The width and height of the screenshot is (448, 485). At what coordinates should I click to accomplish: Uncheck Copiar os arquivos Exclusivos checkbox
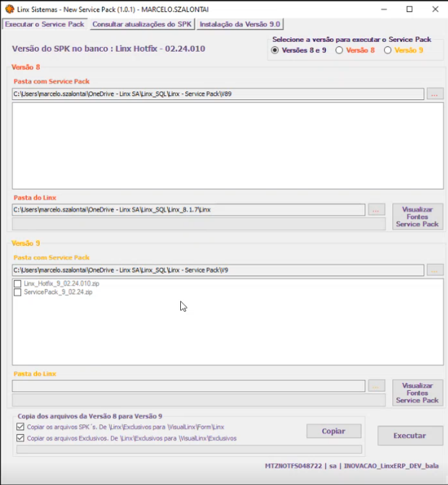[x=20, y=438]
